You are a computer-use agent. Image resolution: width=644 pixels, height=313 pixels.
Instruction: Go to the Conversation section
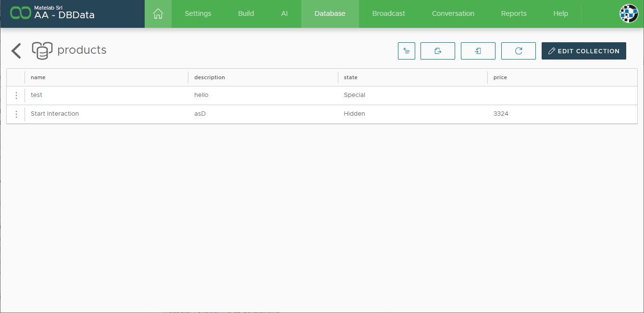pos(453,13)
